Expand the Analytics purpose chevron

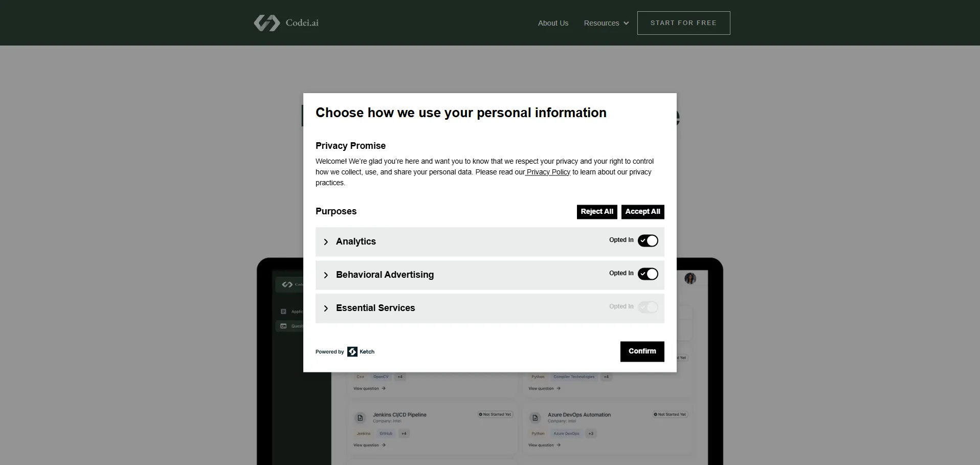point(326,242)
